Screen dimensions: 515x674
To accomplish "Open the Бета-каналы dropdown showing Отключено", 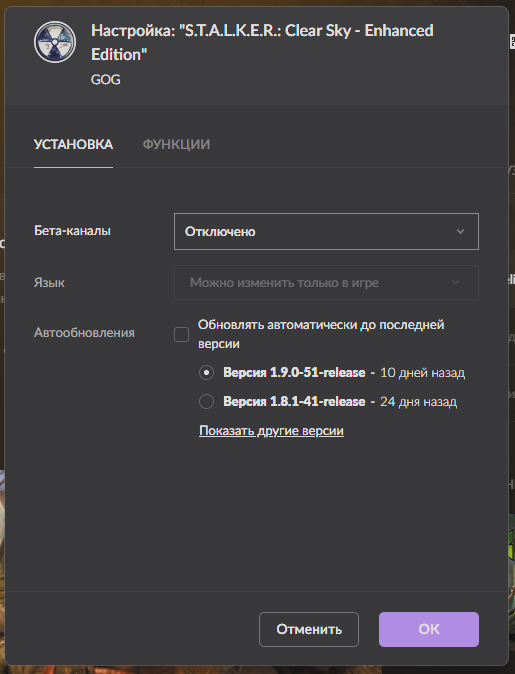I will pyautogui.click(x=326, y=231).
